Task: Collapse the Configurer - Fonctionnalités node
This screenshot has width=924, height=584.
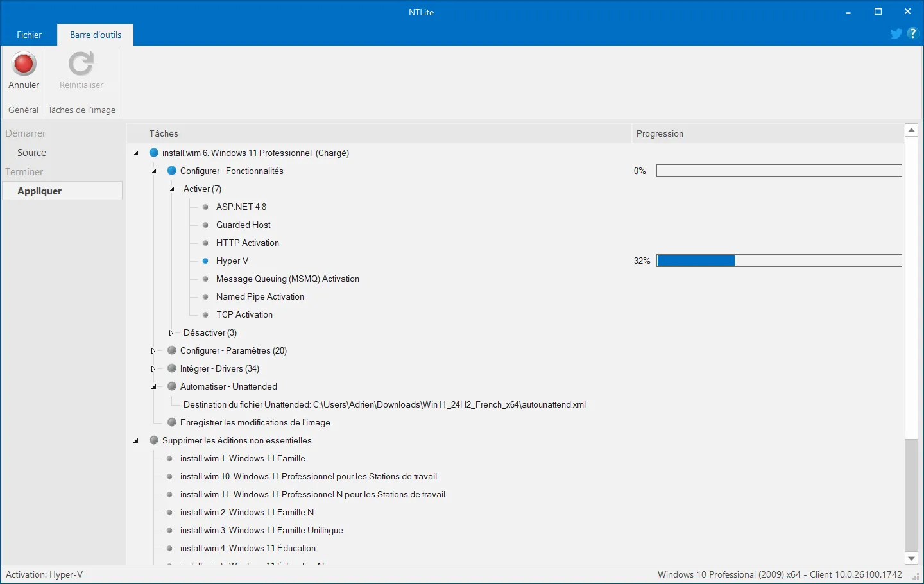Action: pos(154,171)
